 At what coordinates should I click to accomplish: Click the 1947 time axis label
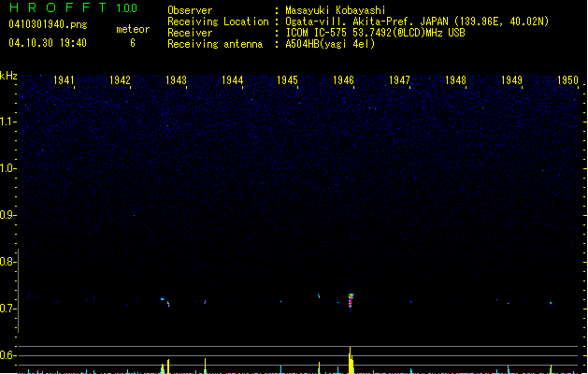tap(399, 80)
